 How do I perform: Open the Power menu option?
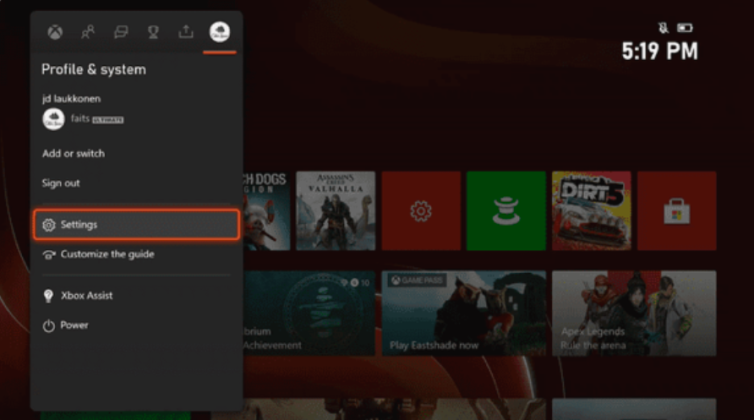tap(137, 325)
